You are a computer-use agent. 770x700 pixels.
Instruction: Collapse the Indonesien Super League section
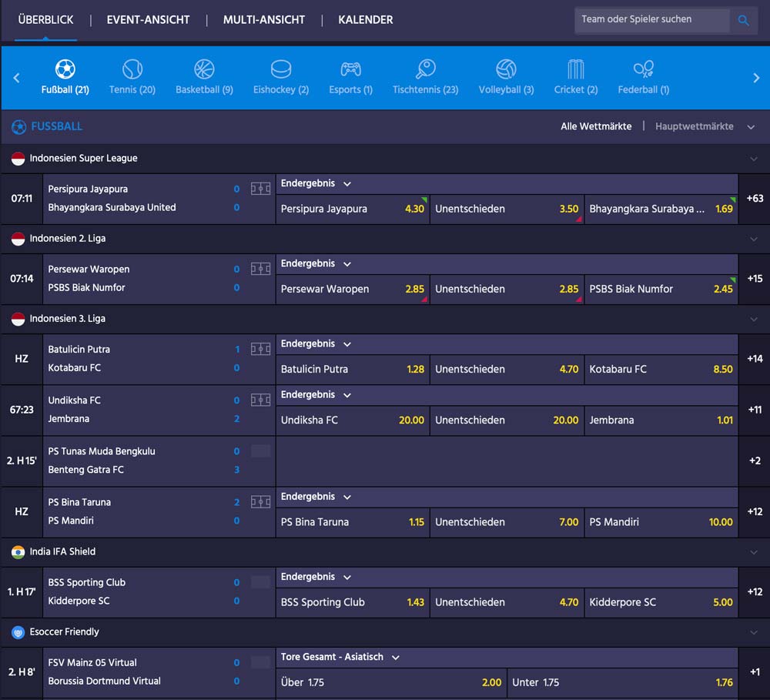(754, 159)
